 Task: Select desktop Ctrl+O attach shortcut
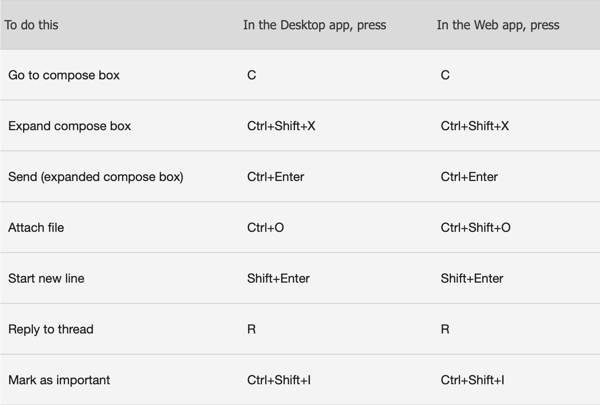pos(266,228)
